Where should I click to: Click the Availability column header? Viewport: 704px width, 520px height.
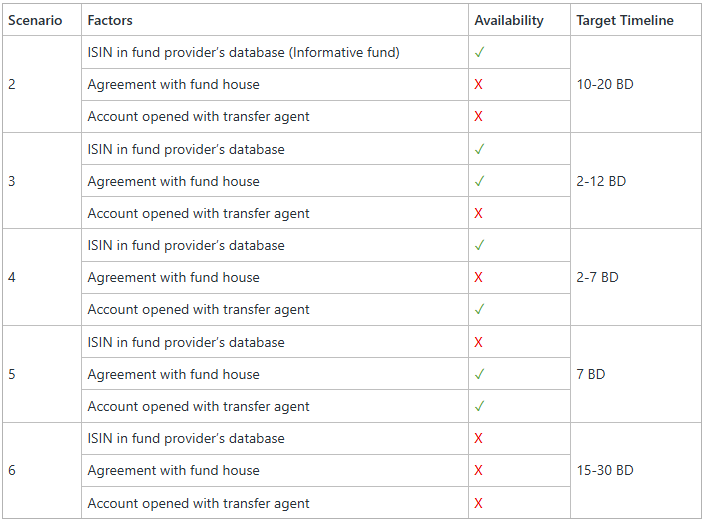(x=509, y=20)
